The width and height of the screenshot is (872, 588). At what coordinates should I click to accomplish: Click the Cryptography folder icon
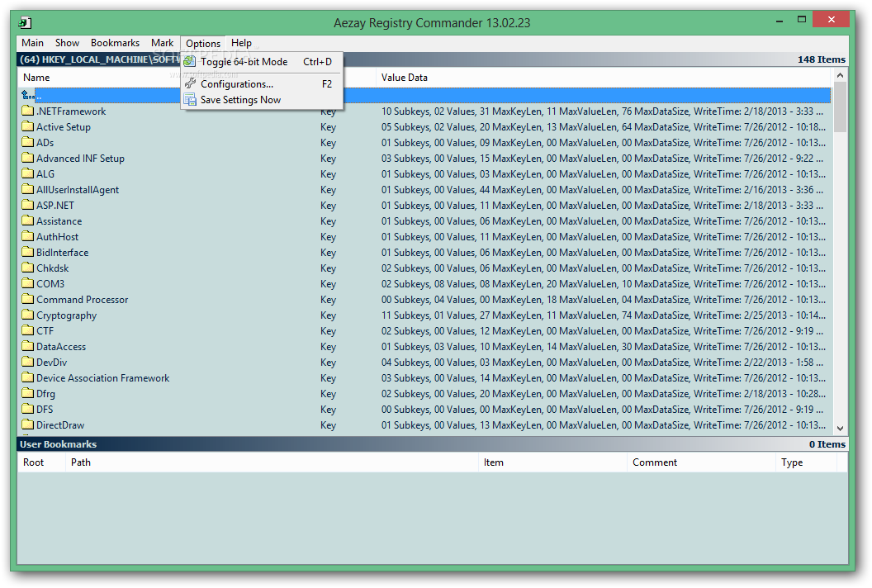(28, 315)
